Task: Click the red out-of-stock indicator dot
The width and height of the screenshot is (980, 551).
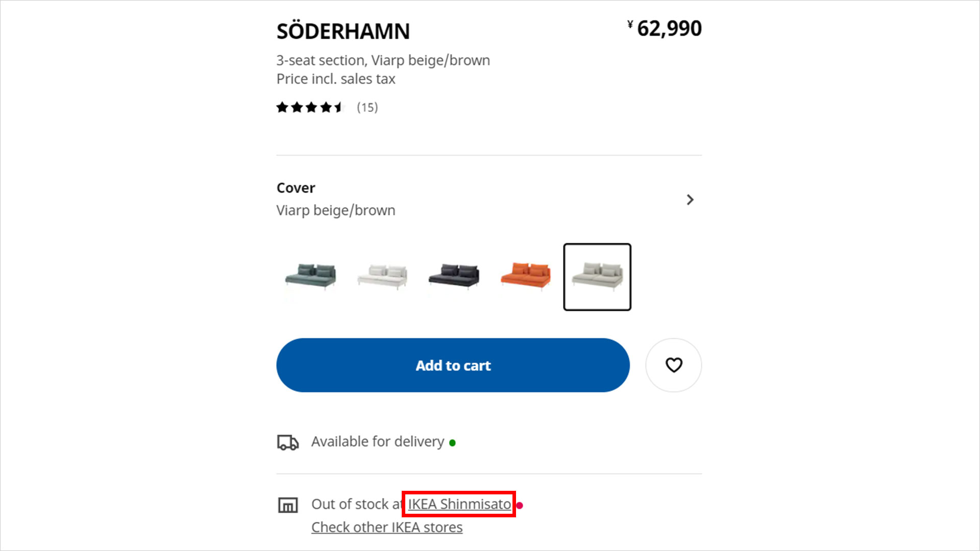Action: (520, 506)
